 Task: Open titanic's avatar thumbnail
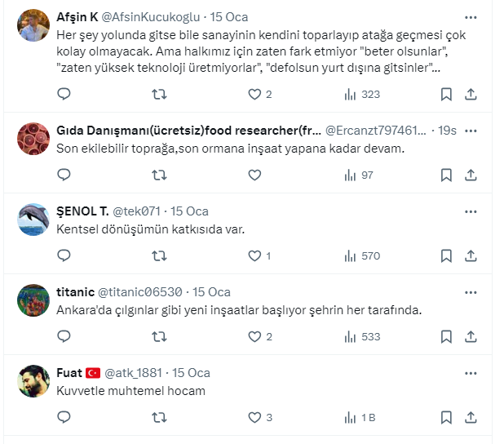(x=33, y=300)
